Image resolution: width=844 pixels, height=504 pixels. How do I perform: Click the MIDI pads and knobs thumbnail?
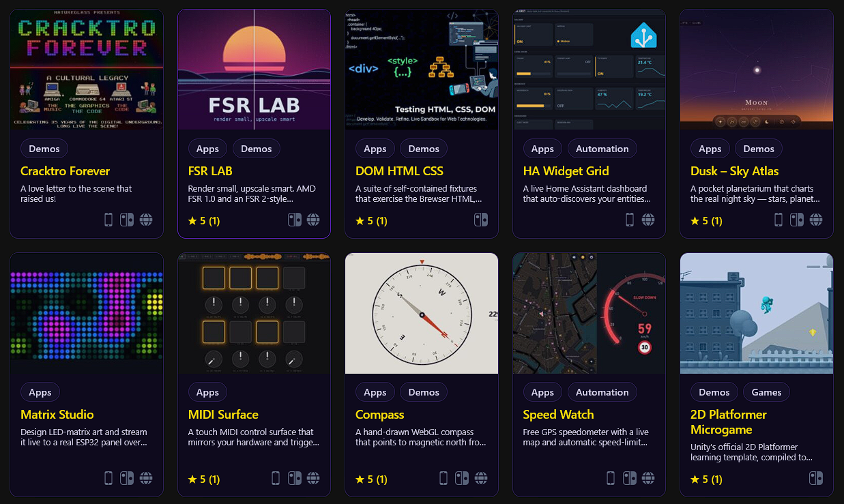(254, 313)
